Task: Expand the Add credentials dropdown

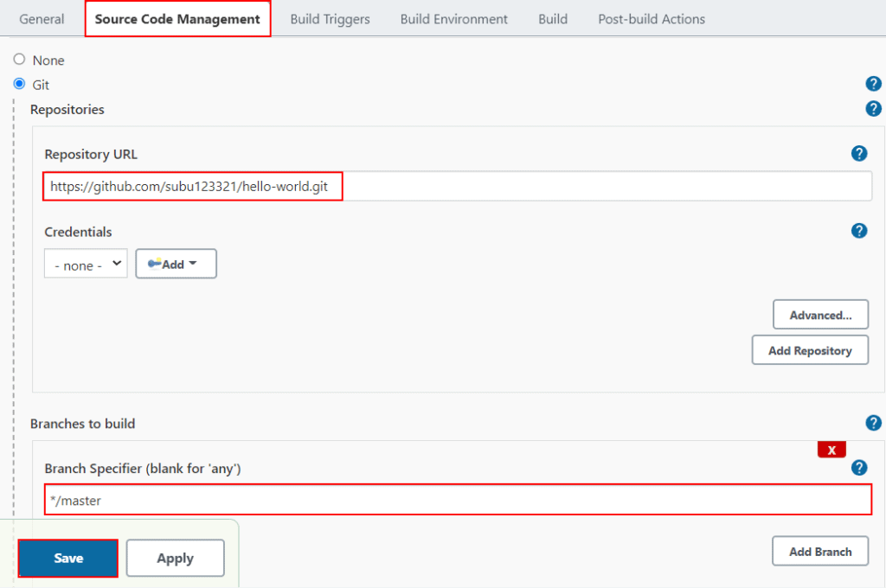Action: click(x=176, y=263)
